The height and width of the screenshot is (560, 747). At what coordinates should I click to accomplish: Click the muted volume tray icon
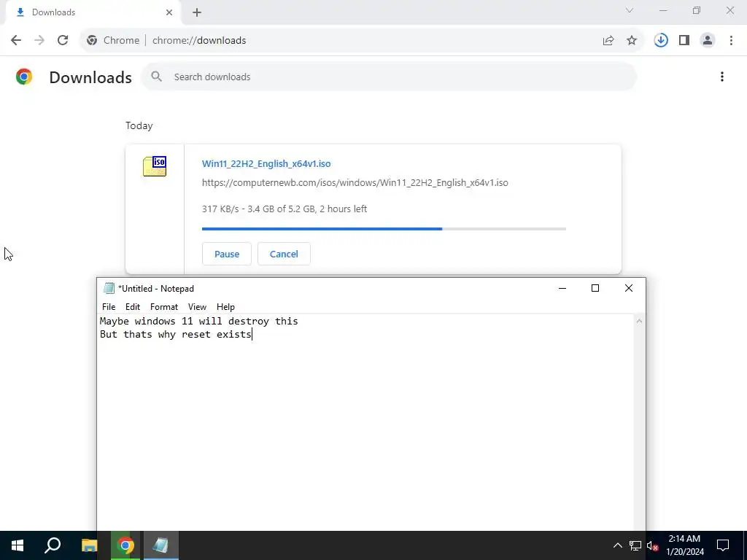coord(653,545)
